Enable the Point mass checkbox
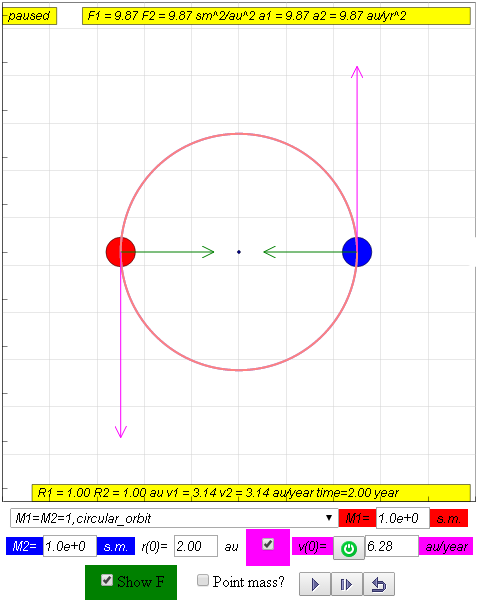Image resolution: width=477 pixels, height=600 pixels. point(203,580)
